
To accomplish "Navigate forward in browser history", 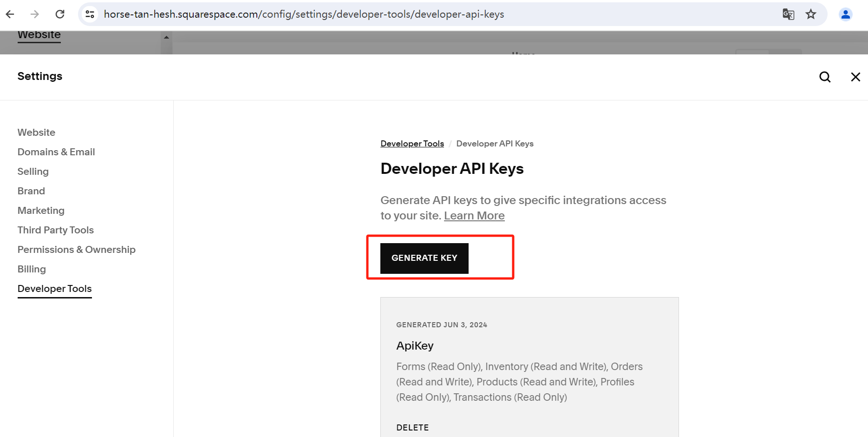I will (35, 14).
